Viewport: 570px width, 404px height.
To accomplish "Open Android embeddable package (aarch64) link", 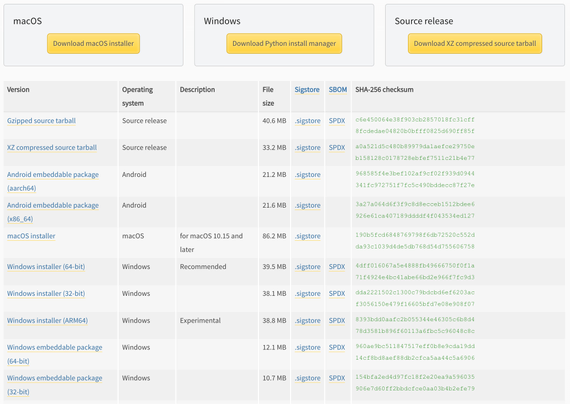I will coord(53,181).
